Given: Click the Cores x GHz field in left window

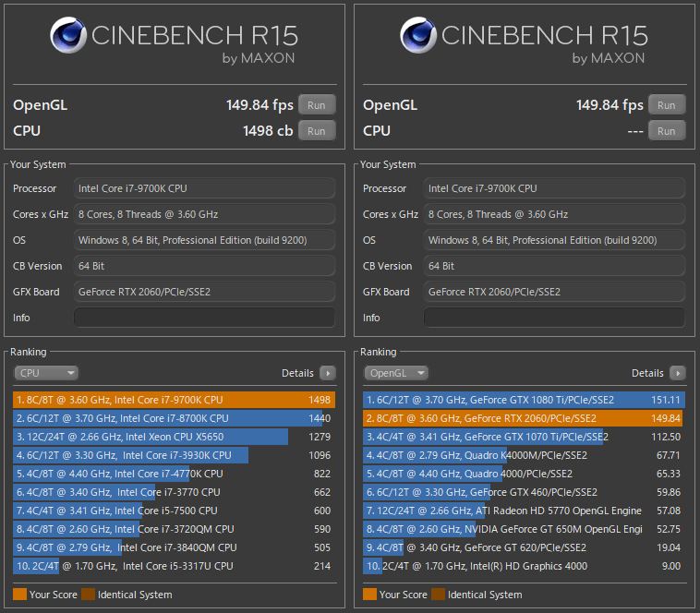Looking at the screenshot, I should coord(204,214).
